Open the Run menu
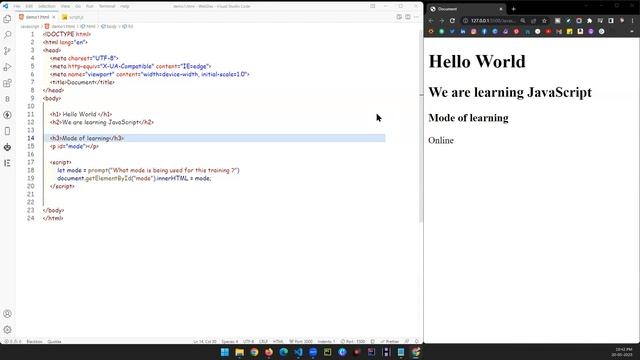This screenshot has width=640, height=360. point(89,6)
